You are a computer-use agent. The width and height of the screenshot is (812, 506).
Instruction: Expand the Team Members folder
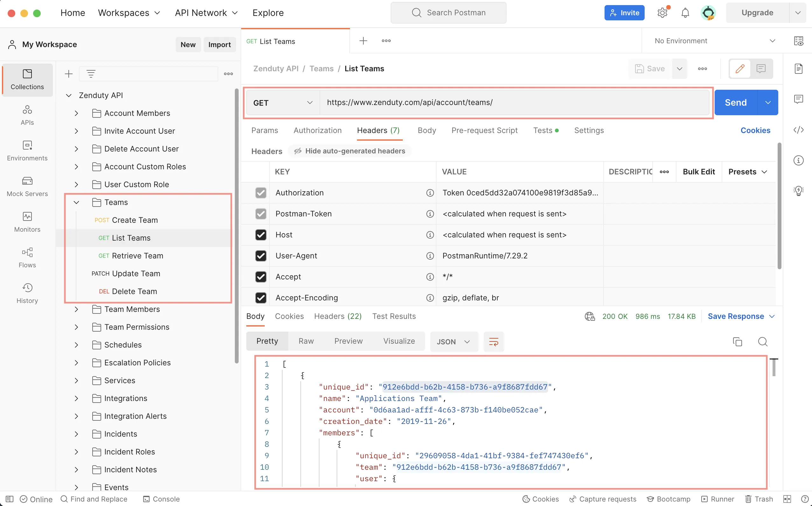[77, 309]
